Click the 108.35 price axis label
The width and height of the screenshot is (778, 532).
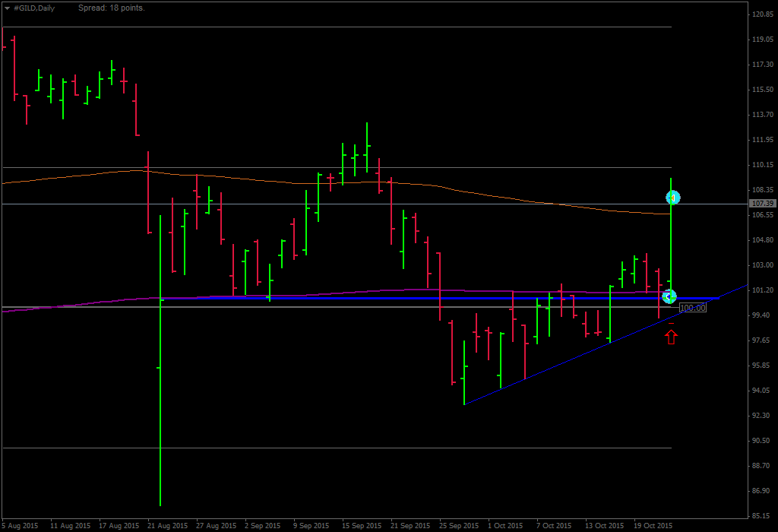click(763, 190)
